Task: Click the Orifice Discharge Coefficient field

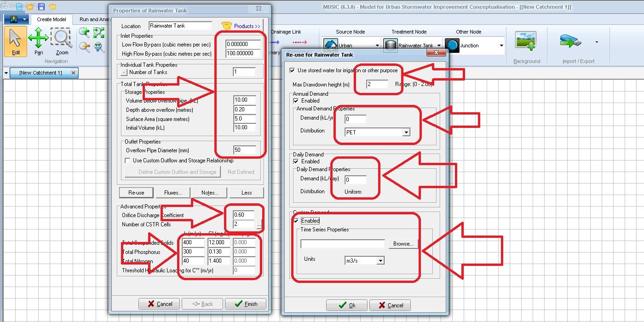Action: pos(244,215)
